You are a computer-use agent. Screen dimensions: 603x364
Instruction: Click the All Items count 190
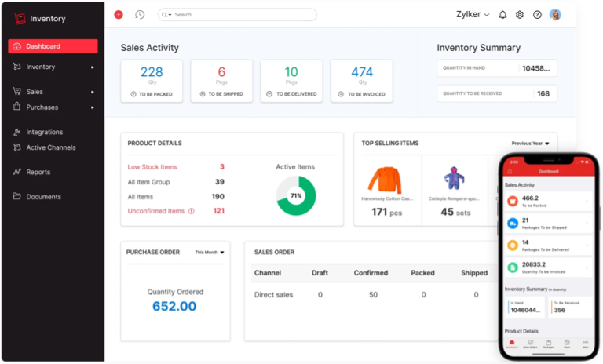pyautogui.click(x=218, y=196)
